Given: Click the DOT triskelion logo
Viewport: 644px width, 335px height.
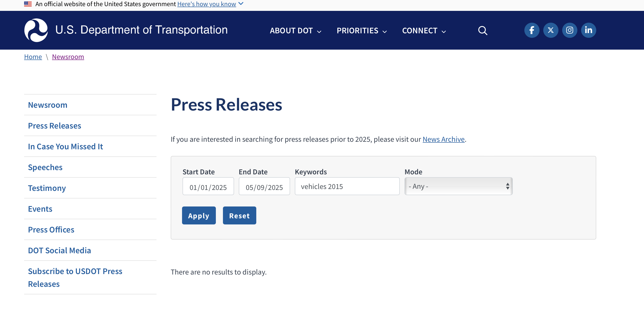Looking at the screenshot, I should click(36, 30).
